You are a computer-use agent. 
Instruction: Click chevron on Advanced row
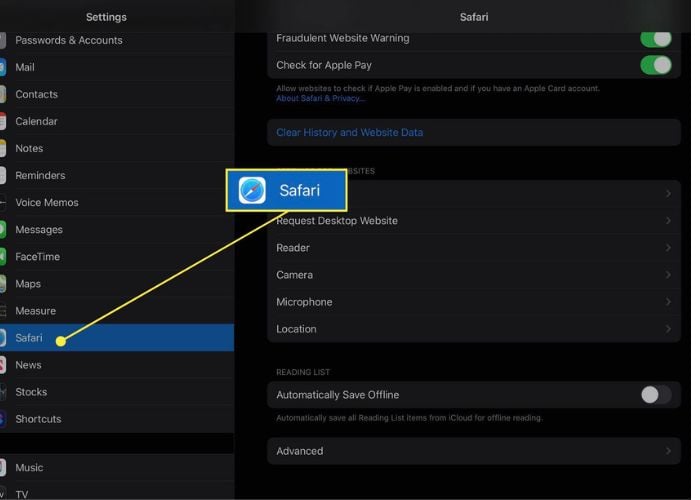[x=668, y=451]
